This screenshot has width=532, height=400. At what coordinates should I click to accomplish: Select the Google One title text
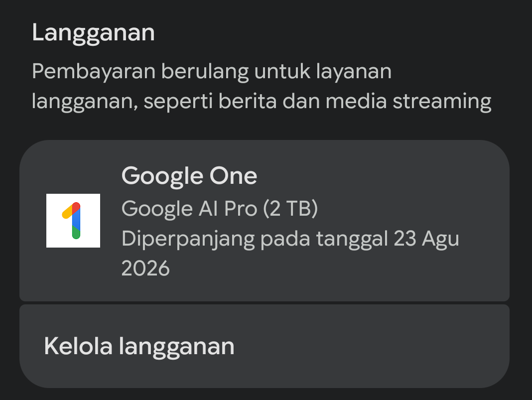[189, 176]
